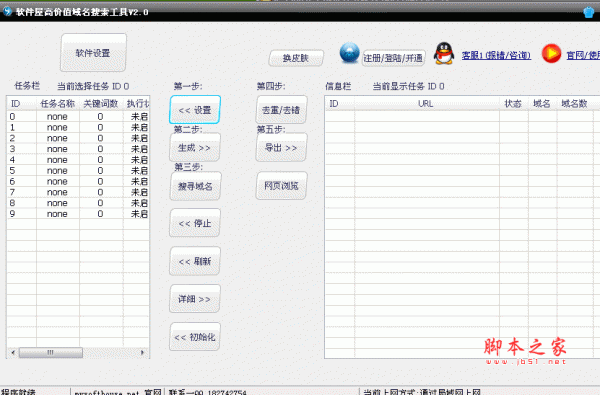
Task: Click the 换皮肤 button
Action: tap(296, 58)
